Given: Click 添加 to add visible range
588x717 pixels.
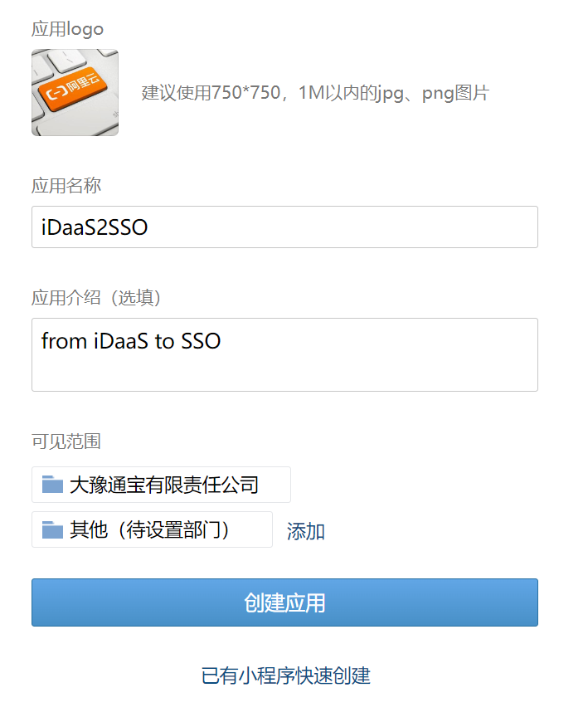Looking at the screenshot, I should coord(306,531).
